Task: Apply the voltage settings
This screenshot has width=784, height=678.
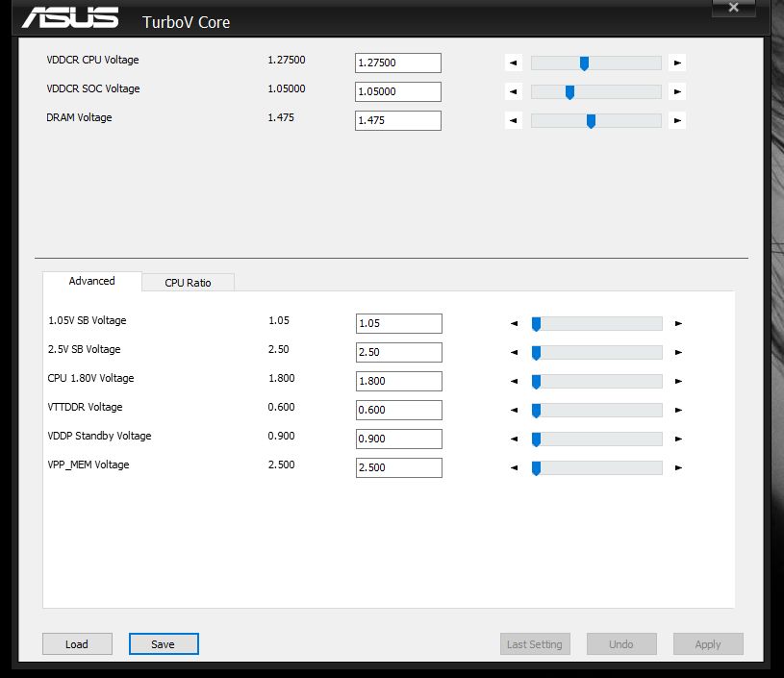Action: click(708, 644)
